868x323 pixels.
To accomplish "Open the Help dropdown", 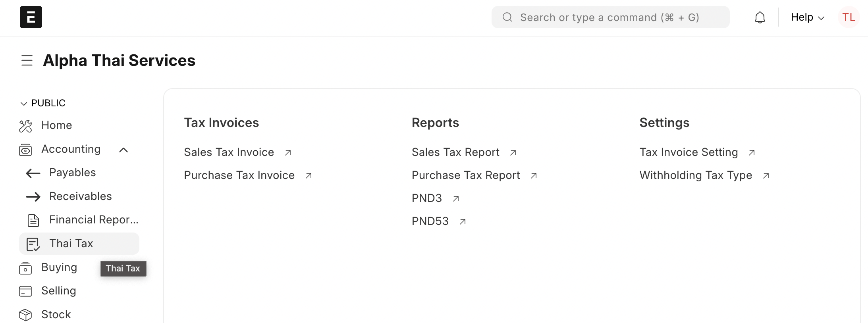I will (807, 17).
